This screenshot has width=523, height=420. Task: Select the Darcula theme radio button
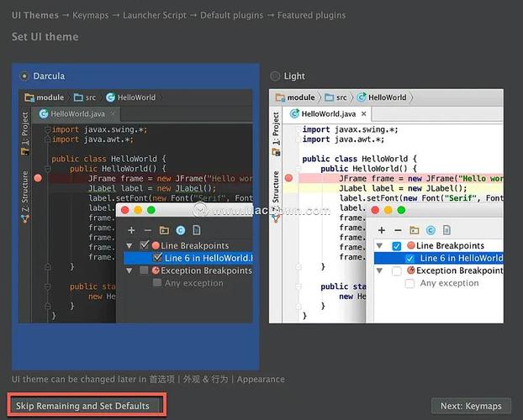tap(24, 76)
